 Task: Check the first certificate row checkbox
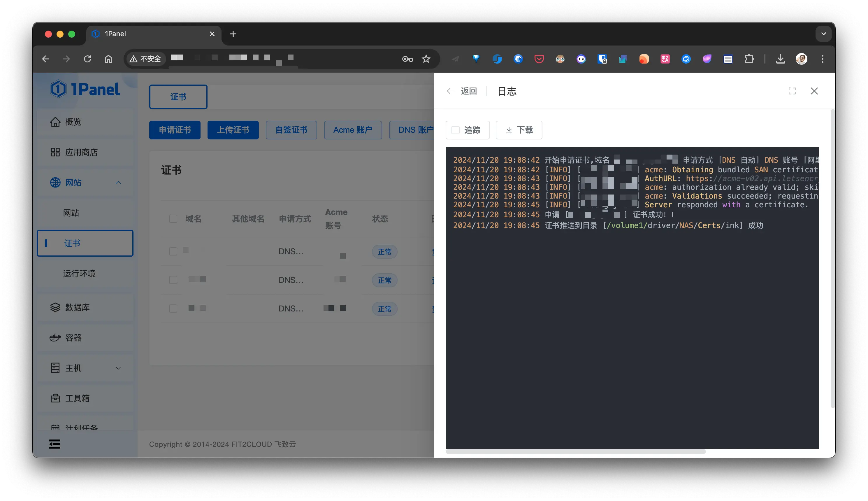pyautogui.click(x=173, y=251)
